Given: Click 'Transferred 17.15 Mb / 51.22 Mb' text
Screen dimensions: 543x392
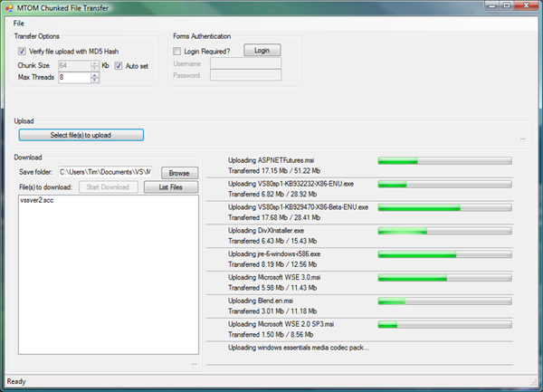Looking at the screenshot, I should click(274, 171).
